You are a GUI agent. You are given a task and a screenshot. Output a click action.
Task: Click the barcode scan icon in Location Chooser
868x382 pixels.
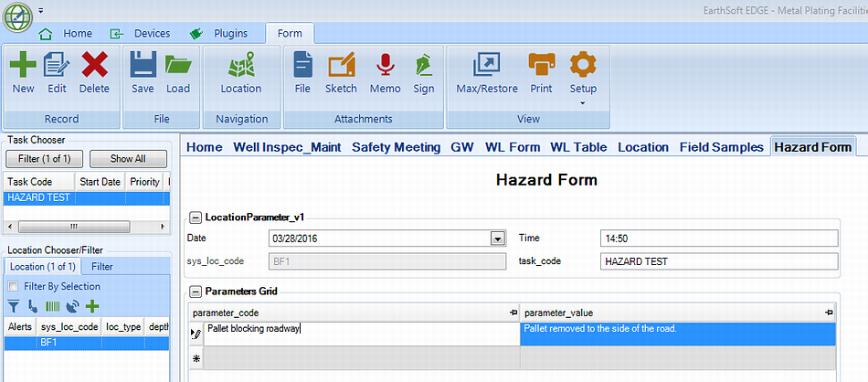click(x=53, y=305)
